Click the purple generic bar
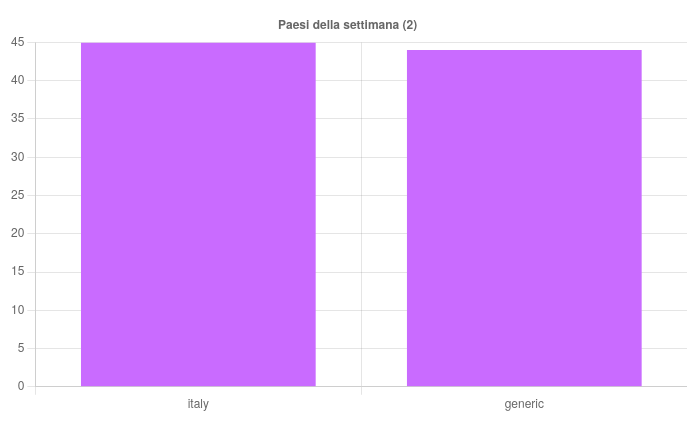693x421 pixels. point(524,218)
